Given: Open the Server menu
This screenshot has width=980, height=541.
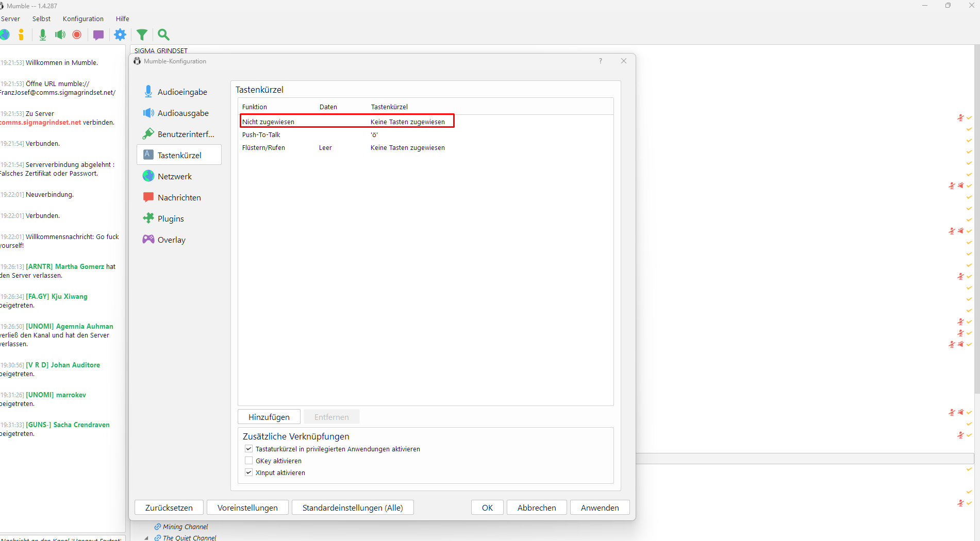Looking at the screenshot, I should (10, 19).
